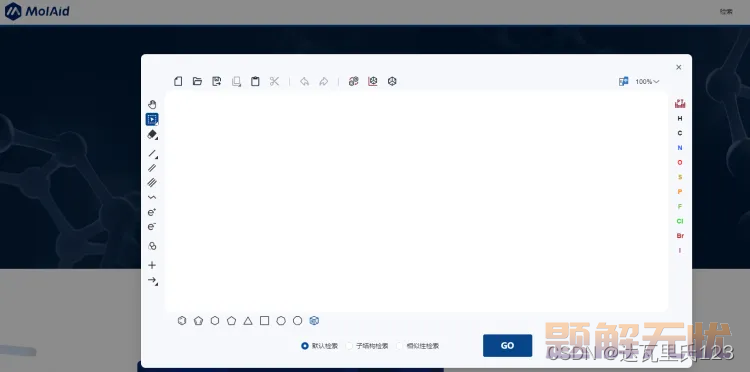Open the 100% zoom dropdown
Image resolution: width=750 pixels, height=372 pixels.
click(x=647, y=82)
